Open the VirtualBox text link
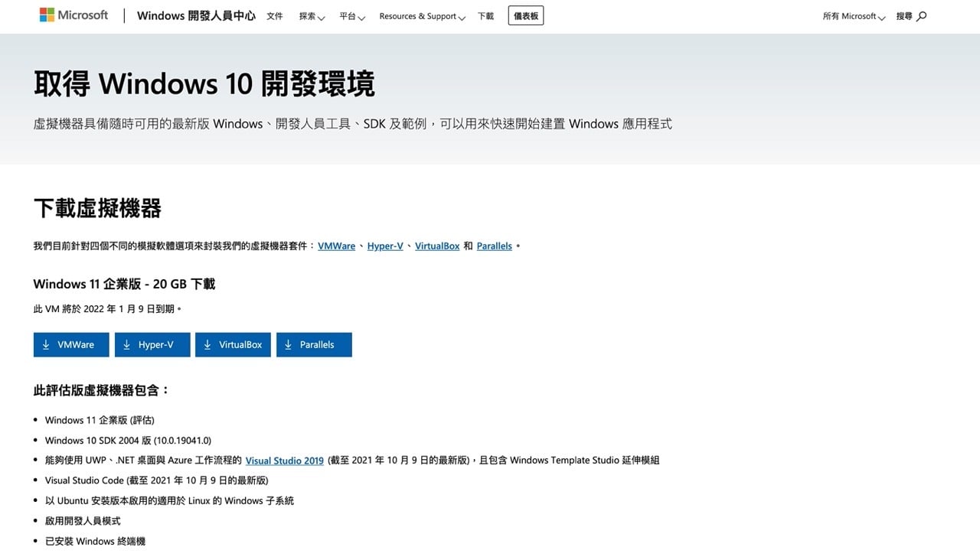The height and width of the screenshot is (560, 980). [437, 246]
